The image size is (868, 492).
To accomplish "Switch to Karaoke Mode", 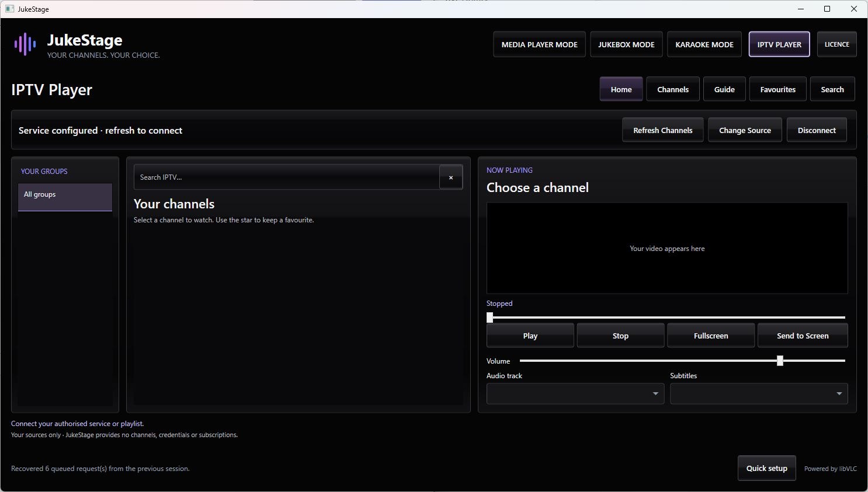I will (x=704, y=44).
